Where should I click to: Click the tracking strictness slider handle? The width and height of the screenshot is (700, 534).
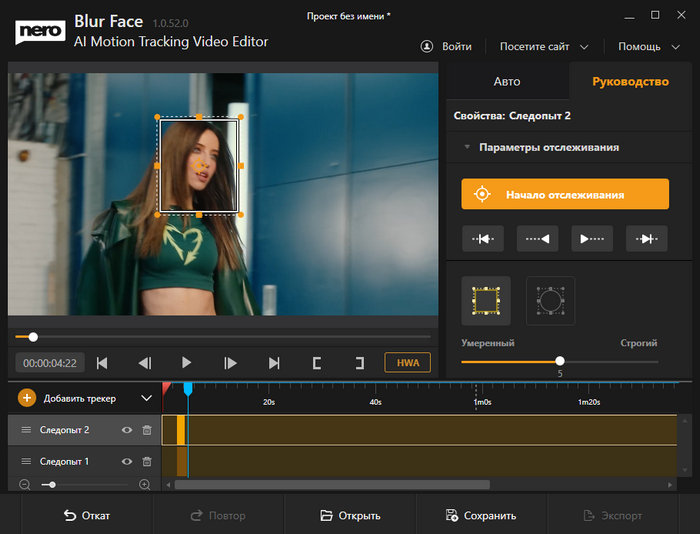pyautogui.click(x=559, y=361)
